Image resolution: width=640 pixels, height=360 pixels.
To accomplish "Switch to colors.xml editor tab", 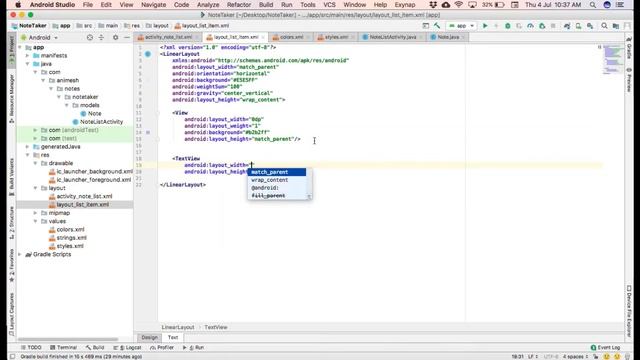I will pos(291,37).
